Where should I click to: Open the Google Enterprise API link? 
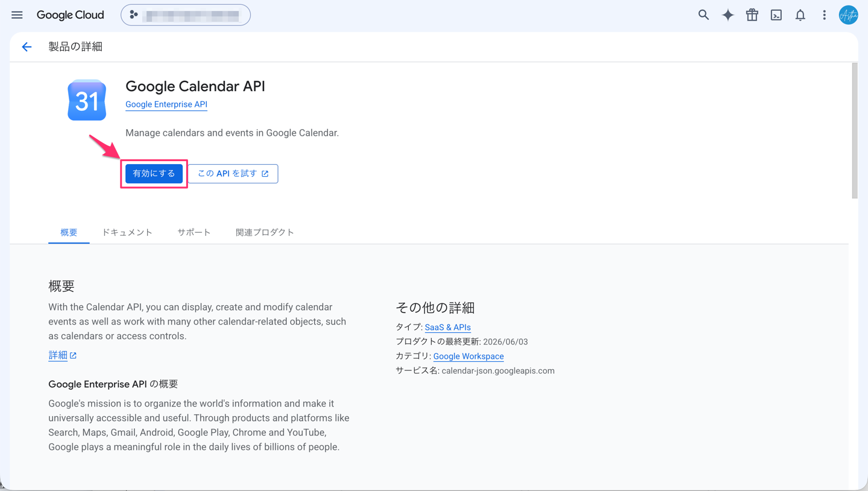coord(166,104)
